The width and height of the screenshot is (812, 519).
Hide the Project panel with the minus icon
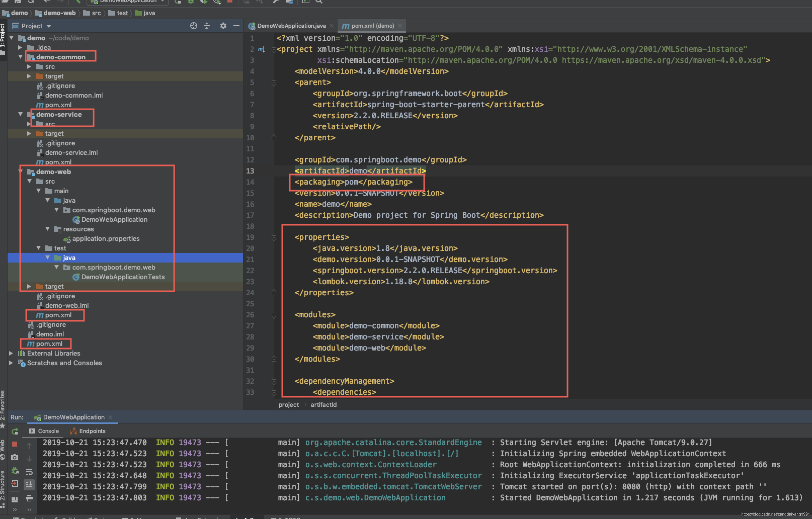pos(236,26)
